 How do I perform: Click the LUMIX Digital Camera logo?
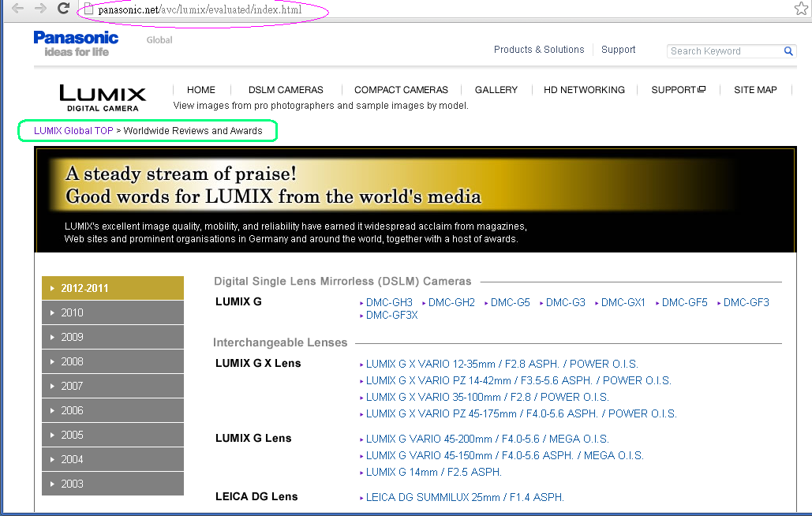(x=103, y=98)
